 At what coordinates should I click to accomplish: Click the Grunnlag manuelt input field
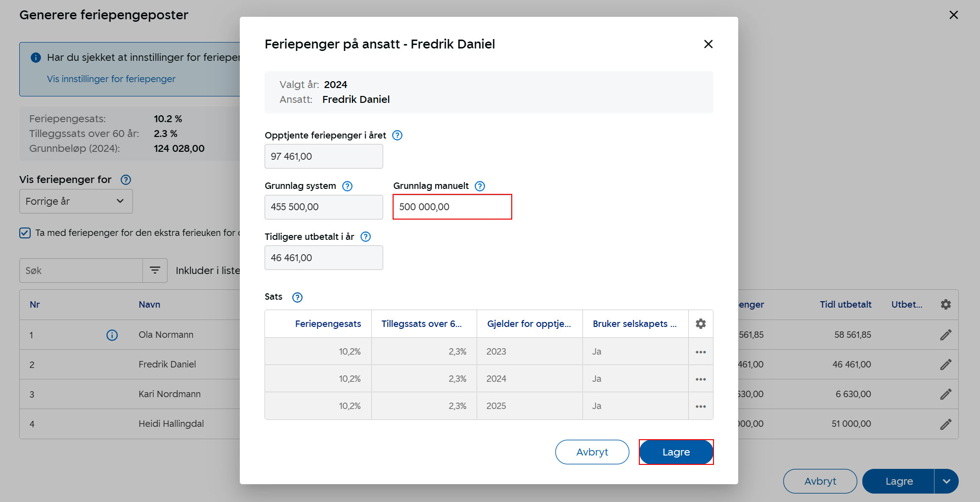pos(452,207)
